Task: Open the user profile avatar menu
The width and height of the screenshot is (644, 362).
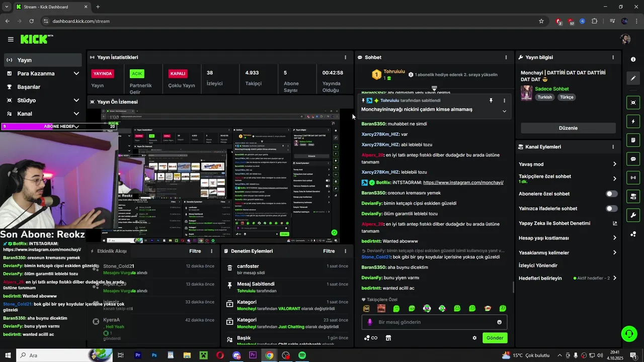Action: (625, 39)
